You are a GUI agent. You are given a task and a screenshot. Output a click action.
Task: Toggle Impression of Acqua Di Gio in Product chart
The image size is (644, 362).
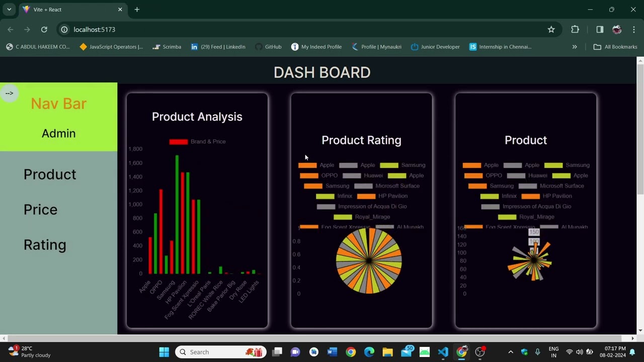point(526,207)
